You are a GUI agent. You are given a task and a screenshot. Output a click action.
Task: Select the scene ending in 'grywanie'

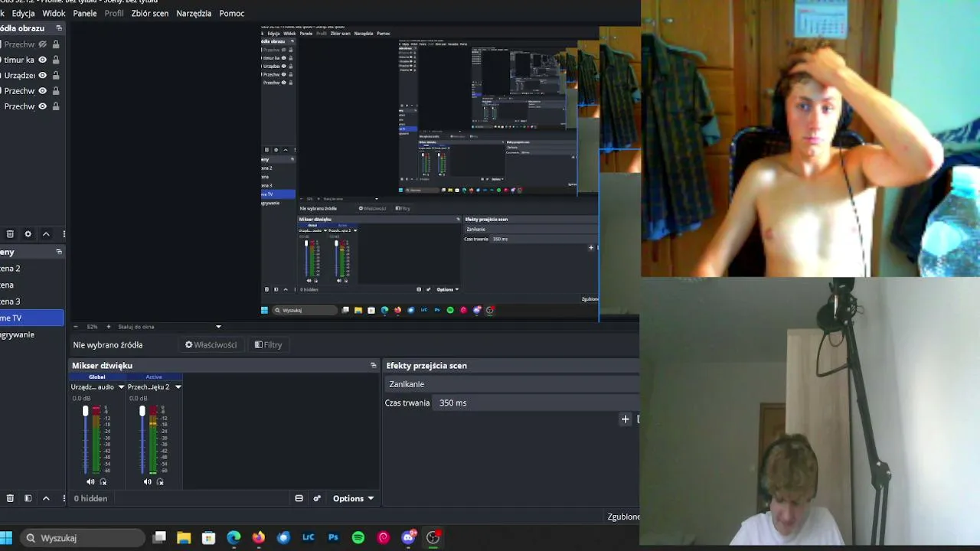click(x=32, y=334)
